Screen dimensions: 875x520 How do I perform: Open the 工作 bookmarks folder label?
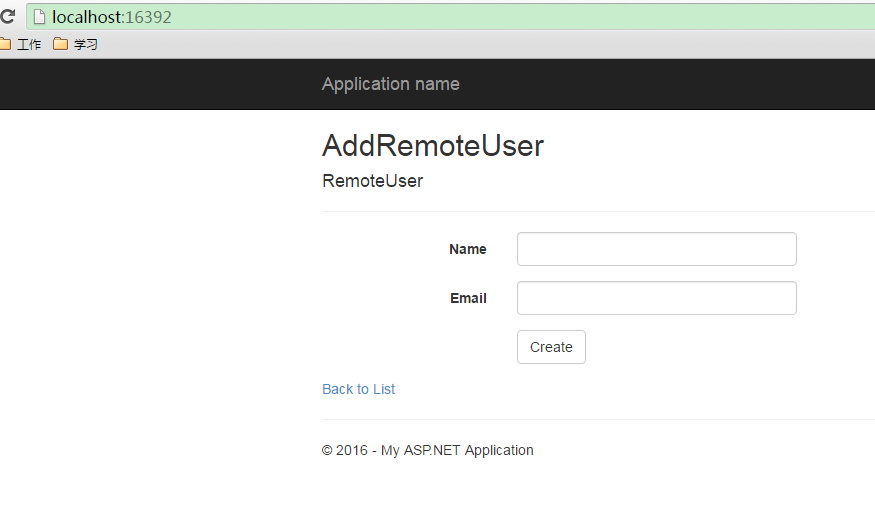coord(29,44)
